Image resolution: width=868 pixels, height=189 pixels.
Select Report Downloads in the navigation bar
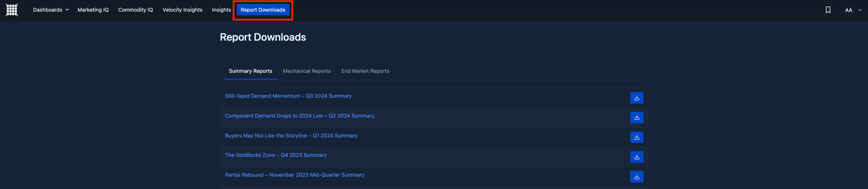tap(263, 10)
